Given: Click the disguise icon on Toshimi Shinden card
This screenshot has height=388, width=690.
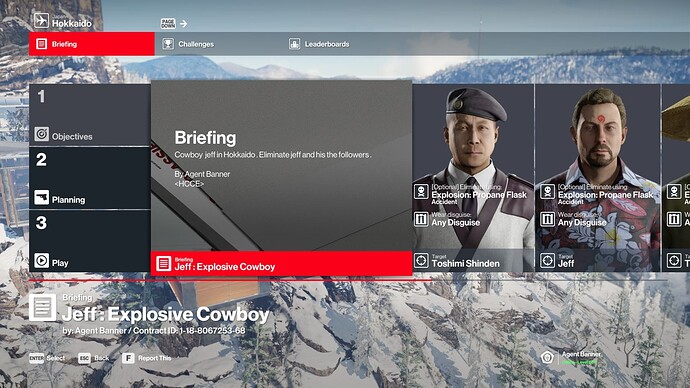Looking at the screenshot, I should 421,219.
